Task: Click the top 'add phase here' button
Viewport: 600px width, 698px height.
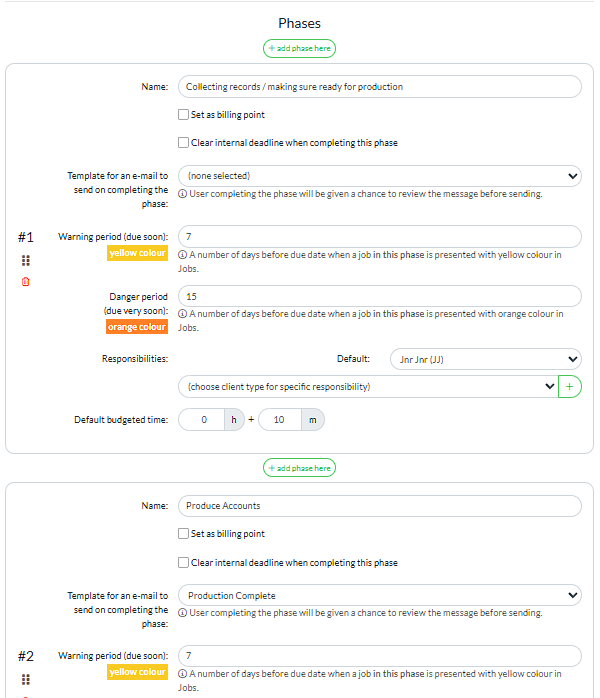Action: pyautogui.click(x=299, y=48)
